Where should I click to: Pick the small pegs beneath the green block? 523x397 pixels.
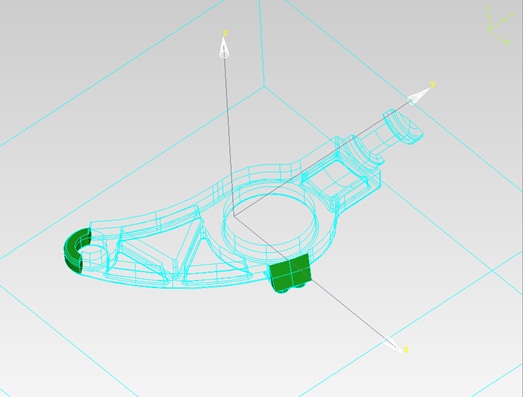point(291,289)
